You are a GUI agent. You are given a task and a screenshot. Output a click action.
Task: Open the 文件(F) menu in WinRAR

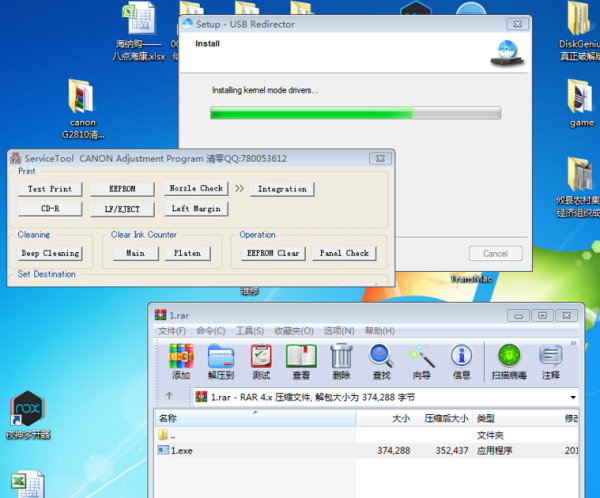click(x=172, y=331)
